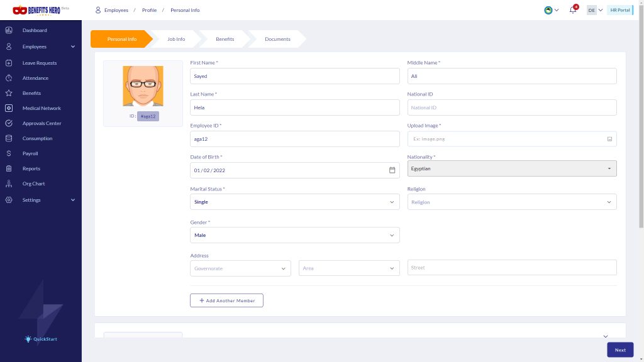Viewport: 644px width, 362px height.
Task: Switch to the Benefits tab
Action: pyautogui.click(x=225, y=39)
